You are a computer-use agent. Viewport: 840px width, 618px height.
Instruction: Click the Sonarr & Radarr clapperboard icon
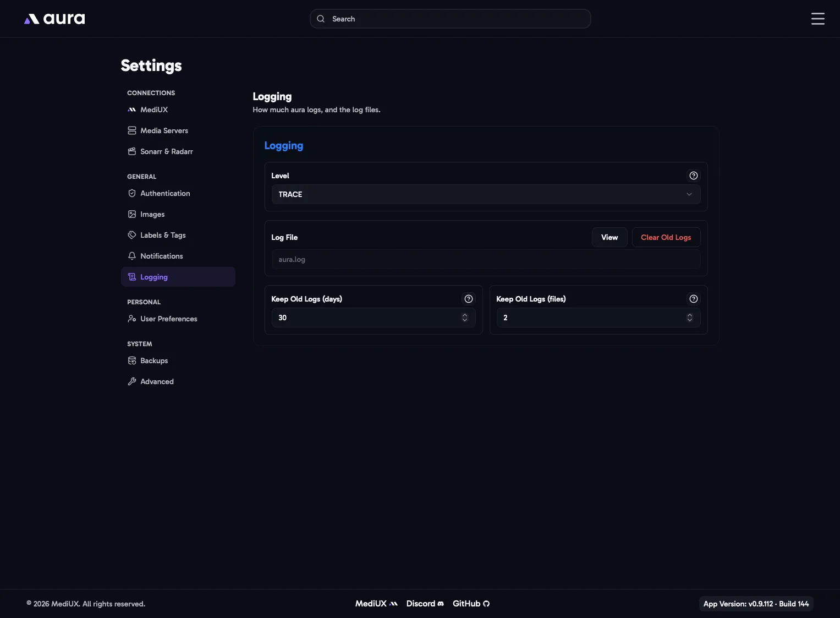point(132,151)
